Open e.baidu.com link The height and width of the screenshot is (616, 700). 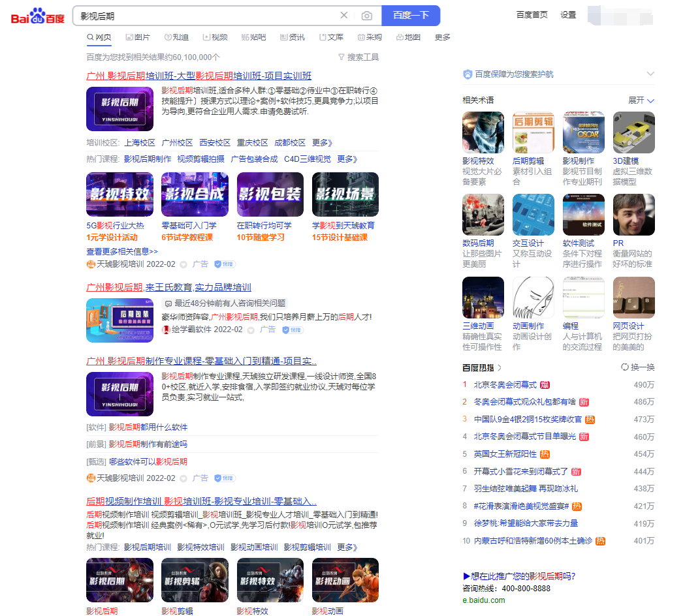pos(484,600)
